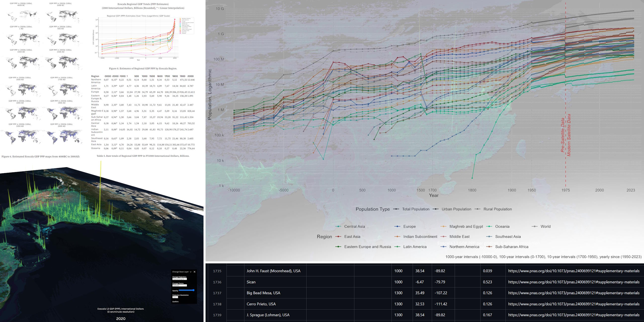The width and height of the screenshot is (644, 322).
Task: Click the Sub-Saharan Africa legend marker
Action: (489, 247)
